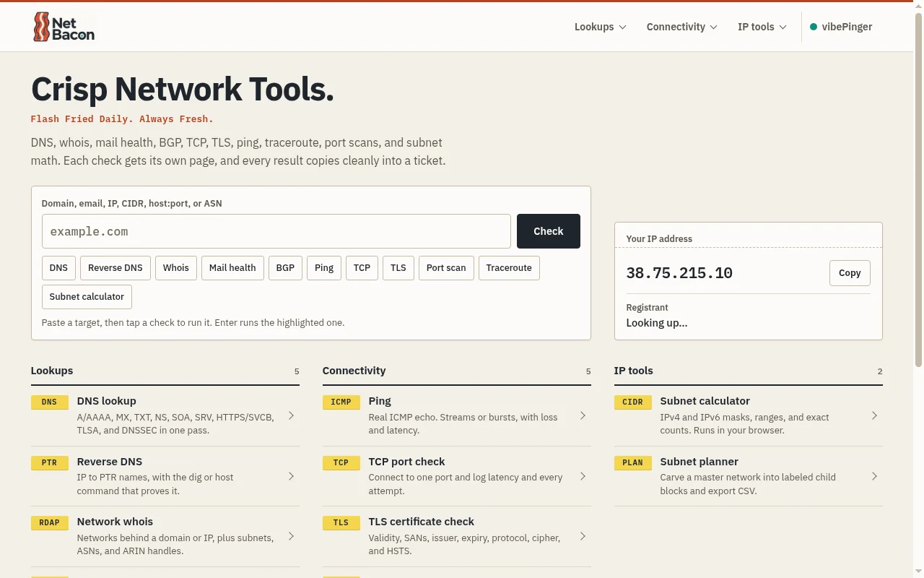The width and height of the screenshot is (924, 578).
Task: Click the chevron on the Reverse DNS row
Action: [x=291, y=476]
